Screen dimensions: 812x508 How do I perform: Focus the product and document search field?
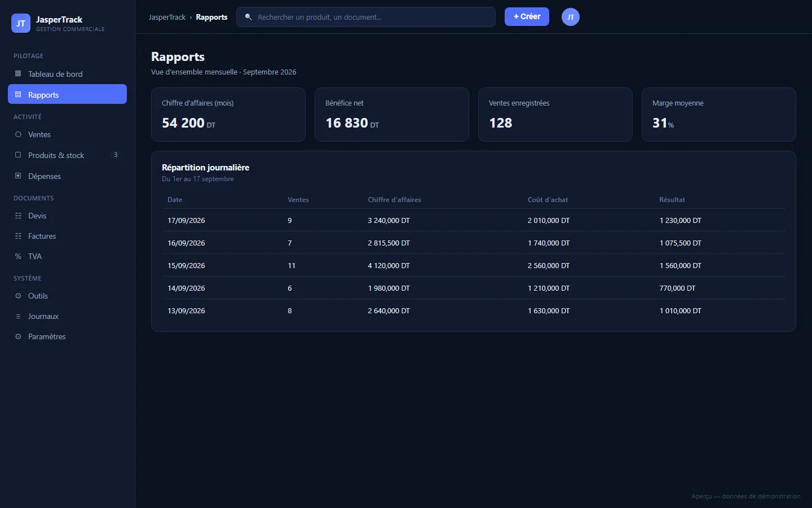[366, 17]
